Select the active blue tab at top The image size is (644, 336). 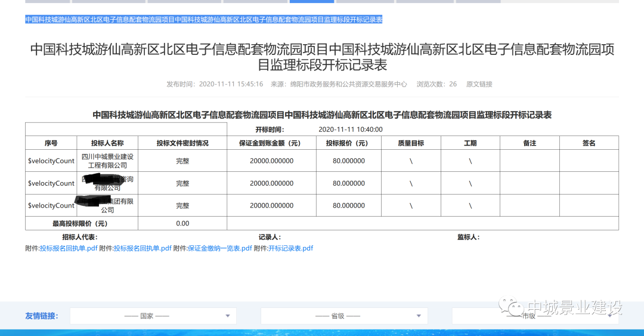[311, 2]
